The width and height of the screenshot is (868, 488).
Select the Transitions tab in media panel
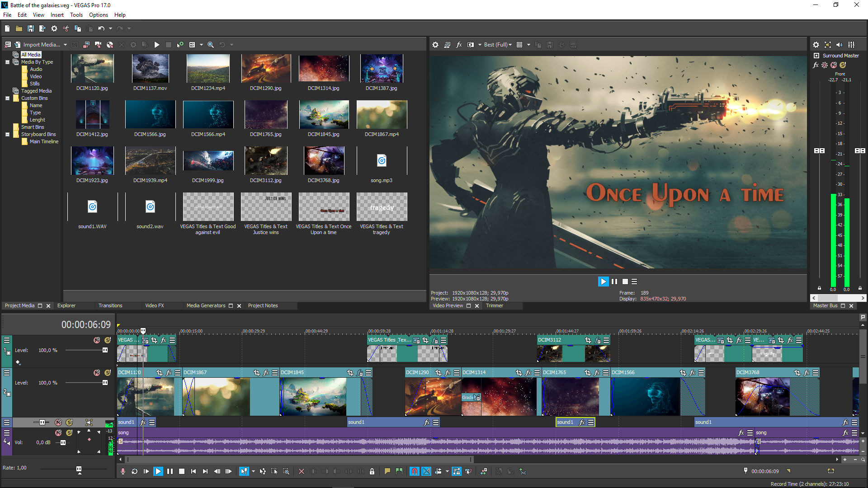point(110,305)
